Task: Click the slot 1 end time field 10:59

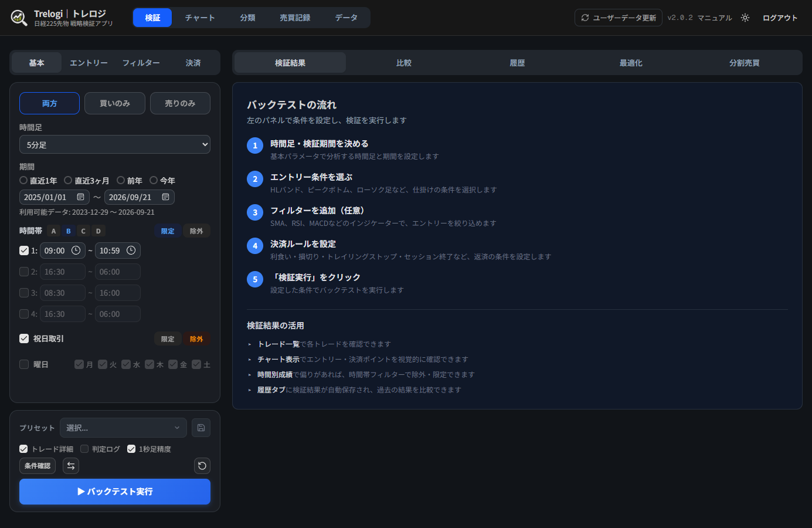Action: [x=118, y=251]
